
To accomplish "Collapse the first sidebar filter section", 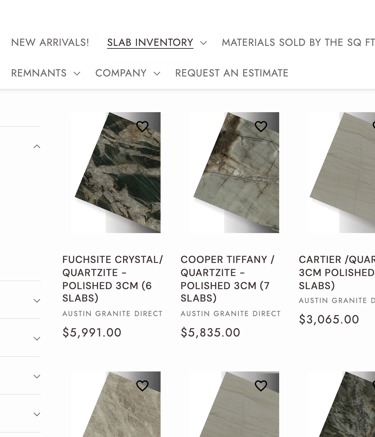I will pyautogui.click(x=37, y=147).
